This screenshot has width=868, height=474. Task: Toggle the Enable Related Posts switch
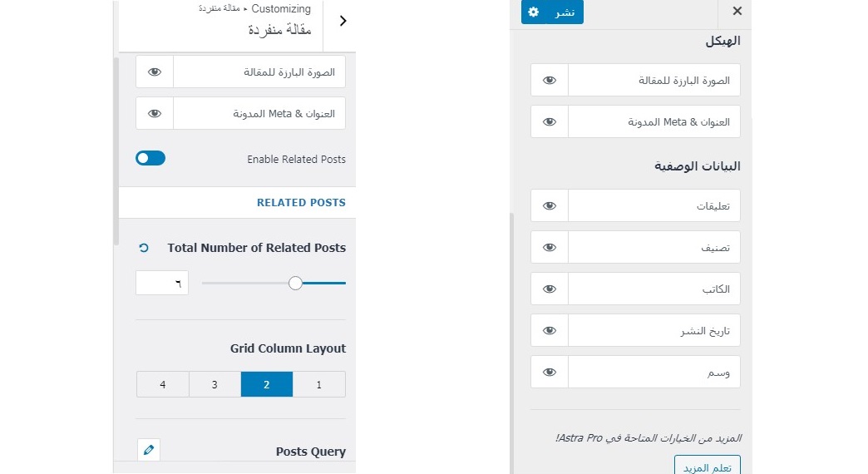pyautogui.click(x=150, y=158)
